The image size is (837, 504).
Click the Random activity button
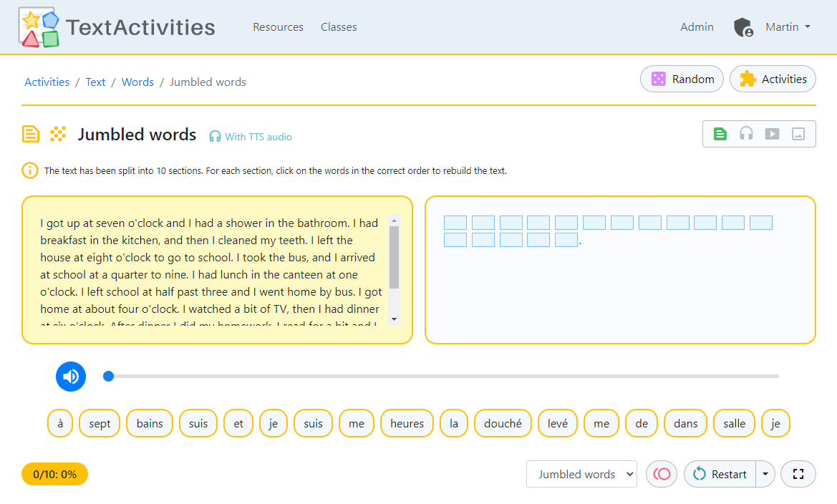[681, 79]
